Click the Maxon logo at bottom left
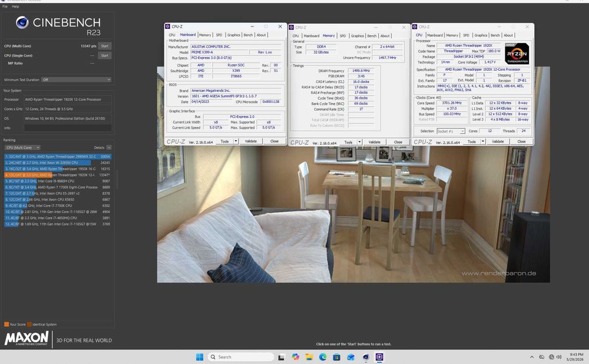The height and width of the screenshot is (364, 589). (x=27, y=339)
